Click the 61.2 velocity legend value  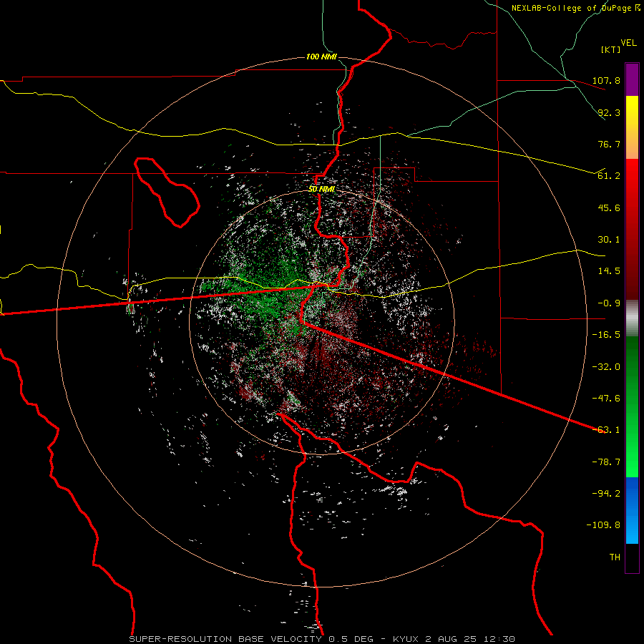click(x=609, y=176)
